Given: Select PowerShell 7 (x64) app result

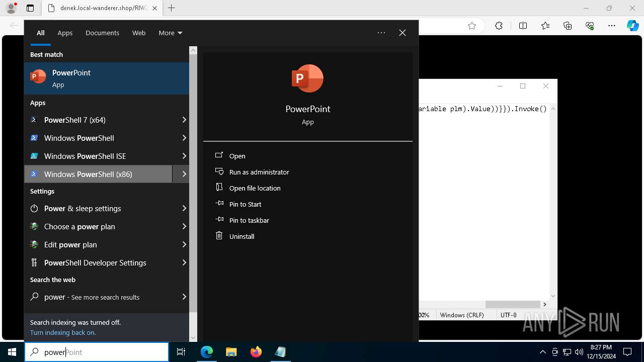Looking at the screenshot, I should (x=98, y=120).
